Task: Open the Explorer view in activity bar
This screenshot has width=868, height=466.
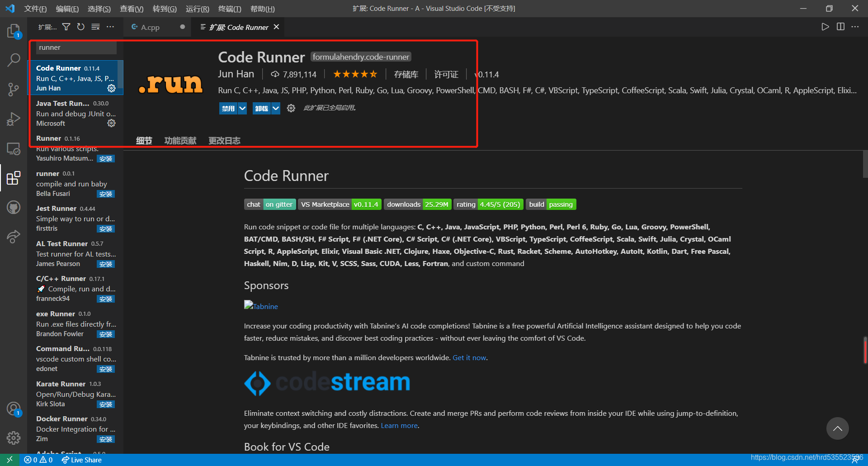Action: (x=14, y=31)
